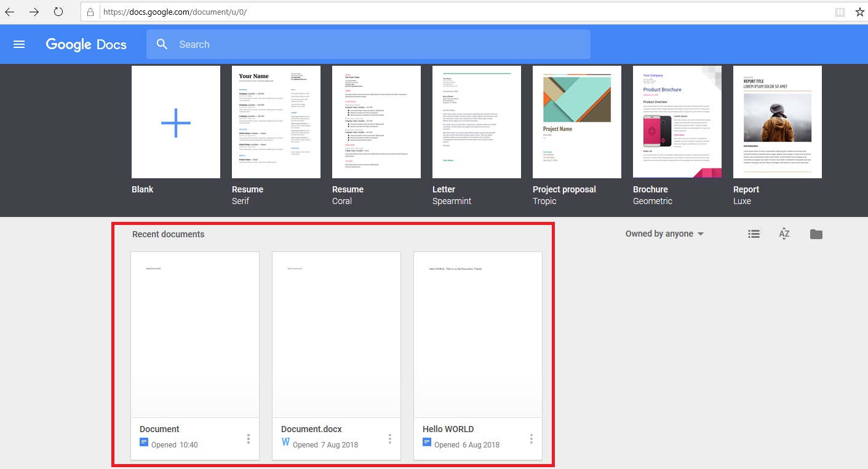The height and width of the screenshot is (469, 868).
Task: Click the search magnifier icon
Action: [x=162, y=44]
